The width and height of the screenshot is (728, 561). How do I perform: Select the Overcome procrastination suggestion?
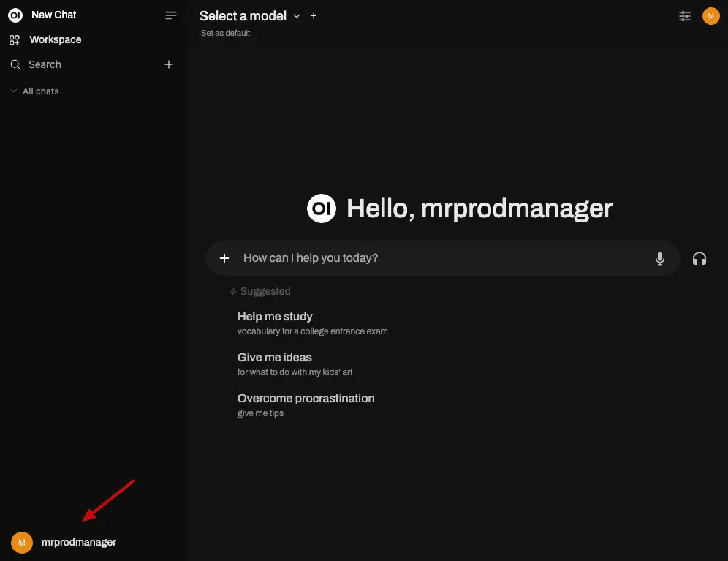pos(306,404)
